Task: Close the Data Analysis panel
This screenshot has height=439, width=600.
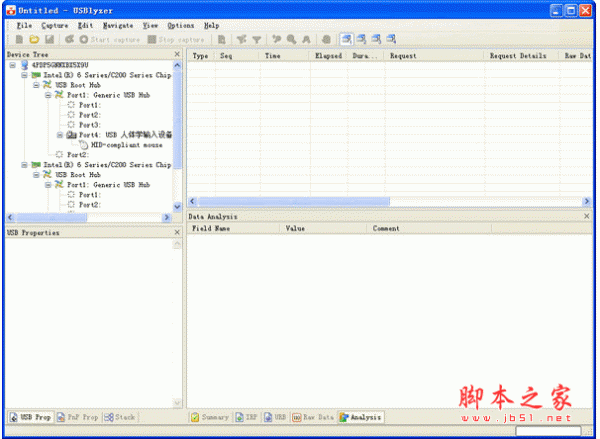Action: pyautogui.click(x=586, y=216)
